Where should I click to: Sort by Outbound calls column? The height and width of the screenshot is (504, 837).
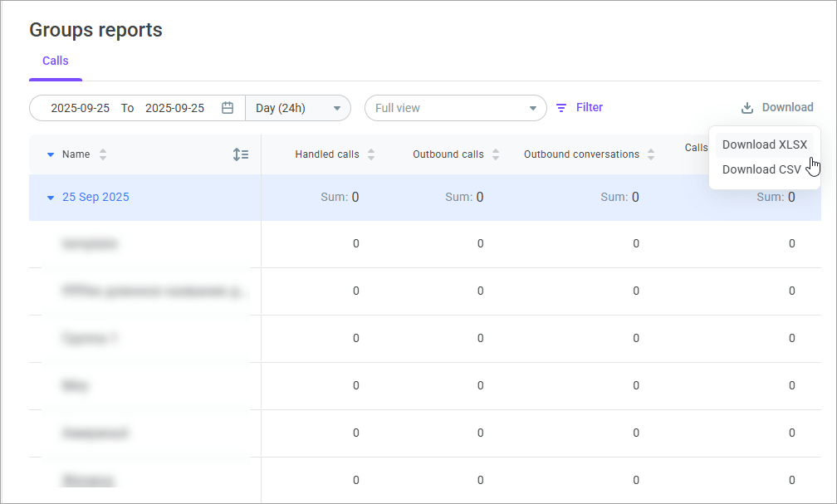click(x=496, y=154)
